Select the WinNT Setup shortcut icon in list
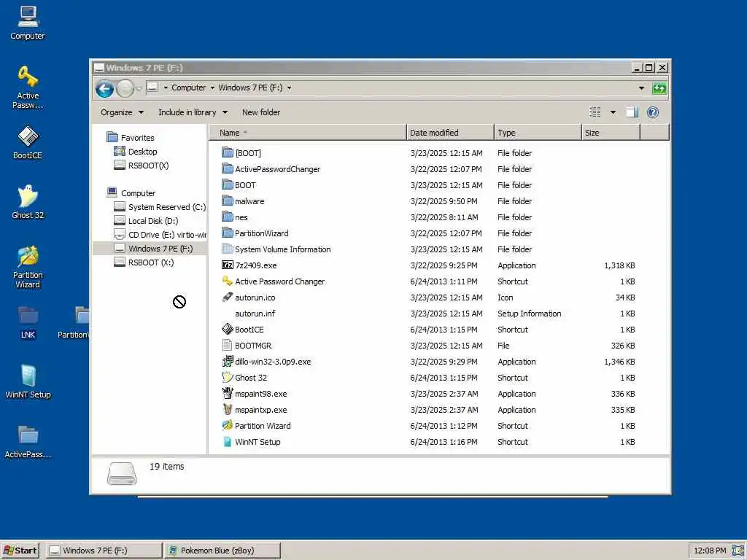The height and width of the screenshot is (560, 747). 228,441
